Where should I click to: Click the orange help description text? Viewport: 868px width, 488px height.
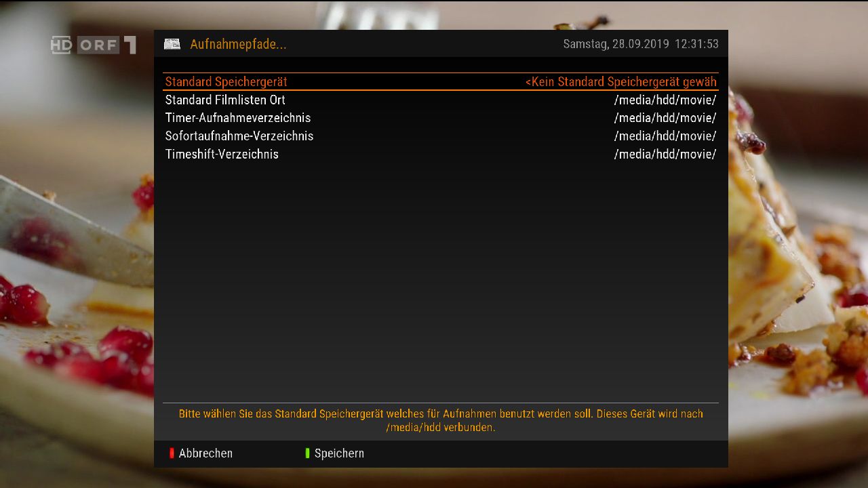pos(441,420)
